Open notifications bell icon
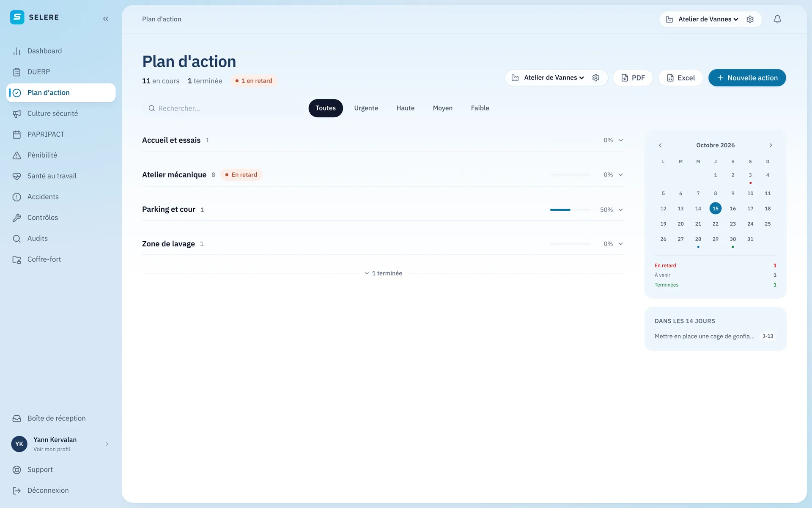The width and height of the screenshot is (812, 508). coord(777,19)
